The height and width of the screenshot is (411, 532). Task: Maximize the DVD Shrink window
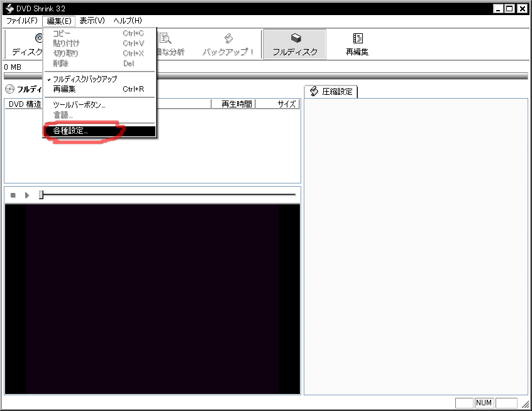point(509,9)
